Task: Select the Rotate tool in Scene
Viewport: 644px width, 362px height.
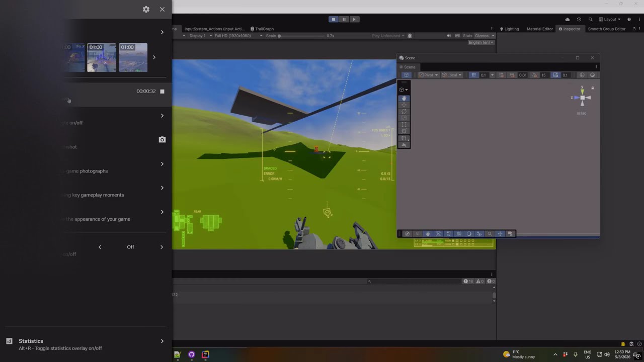Action: pos(404,112)
